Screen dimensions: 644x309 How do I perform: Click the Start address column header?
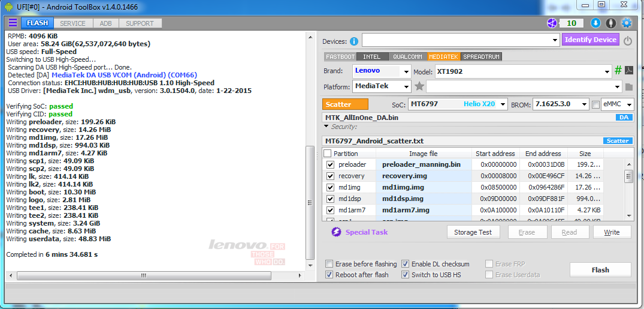495,154
